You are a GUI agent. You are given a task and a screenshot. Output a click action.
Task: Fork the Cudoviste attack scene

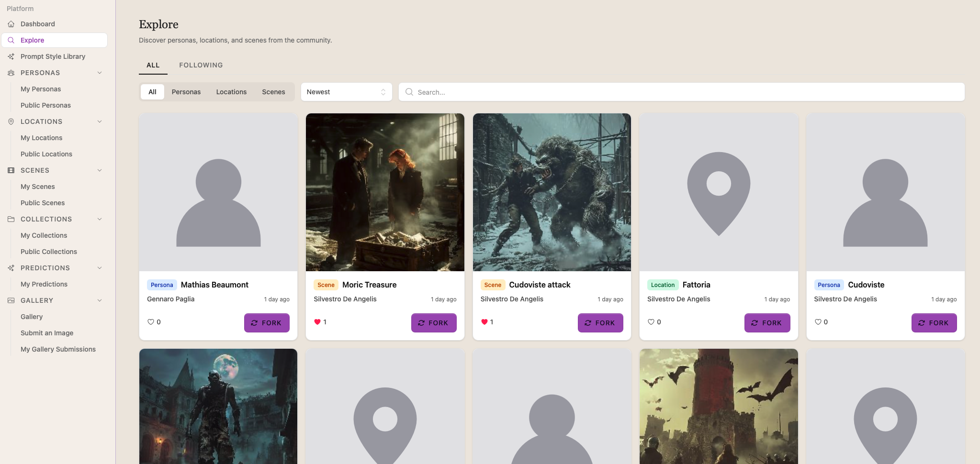pyautogui.click(x=600, y=323)
